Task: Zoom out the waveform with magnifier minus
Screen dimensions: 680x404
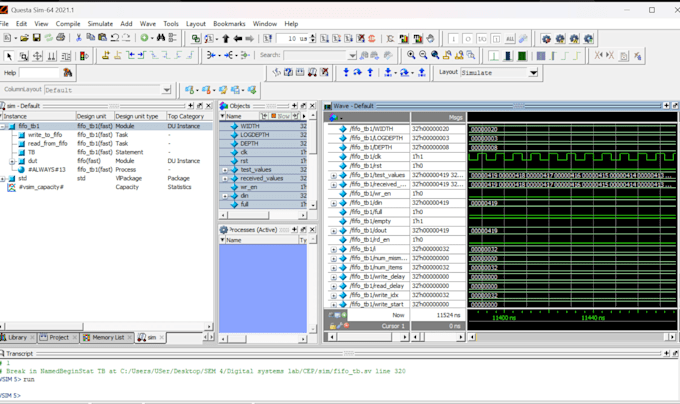Action: (423, 55)
